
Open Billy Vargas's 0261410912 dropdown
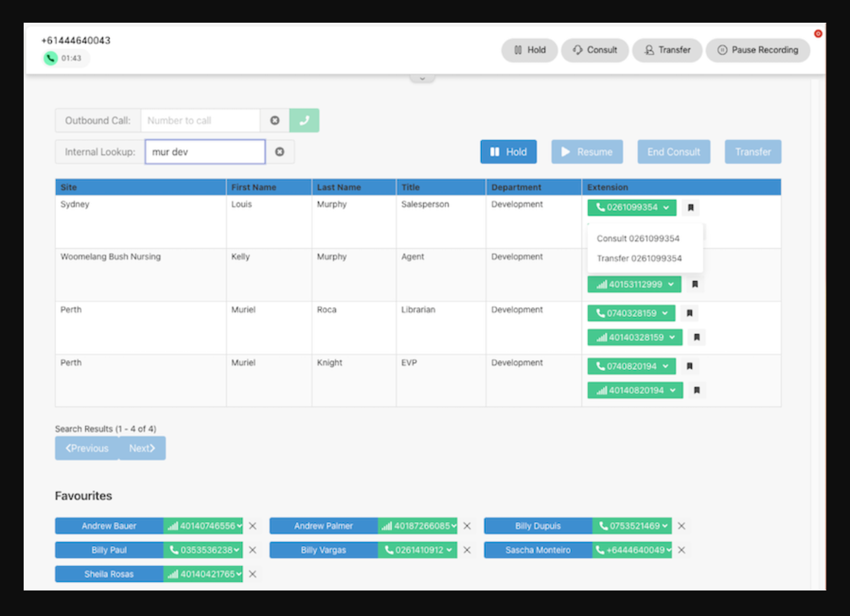[417, 550]
